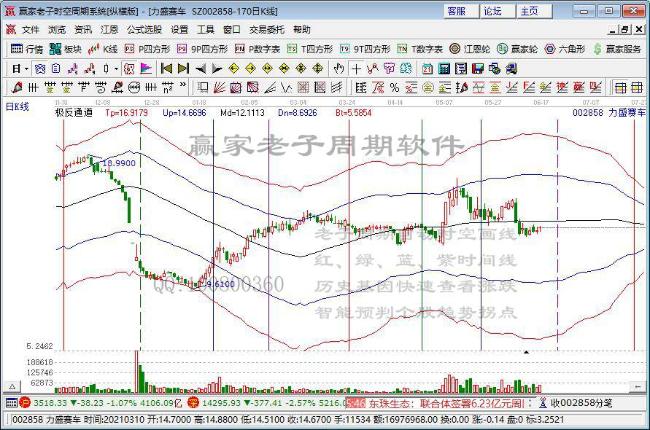Screen dimensions: 650x430
Task: Click the magenta flag icon
Action: [146, 68]
